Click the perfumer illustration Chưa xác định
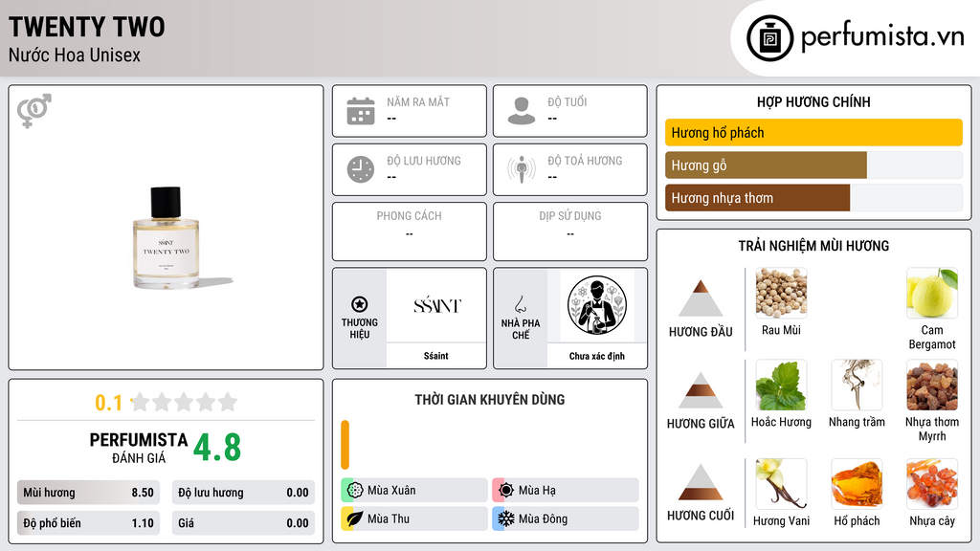 [597, 305]
